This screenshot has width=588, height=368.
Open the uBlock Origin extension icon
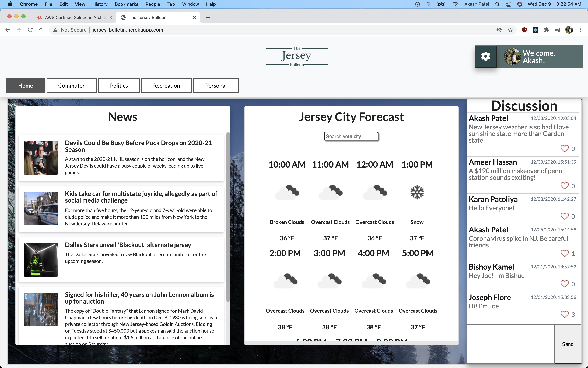coord(524,30)
